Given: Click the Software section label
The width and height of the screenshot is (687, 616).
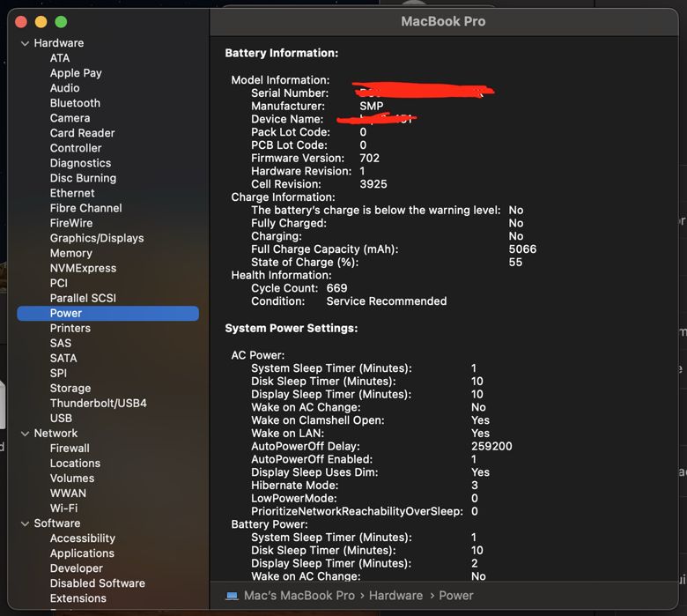Looking at the screenshot, I should (x=57, y=523).
